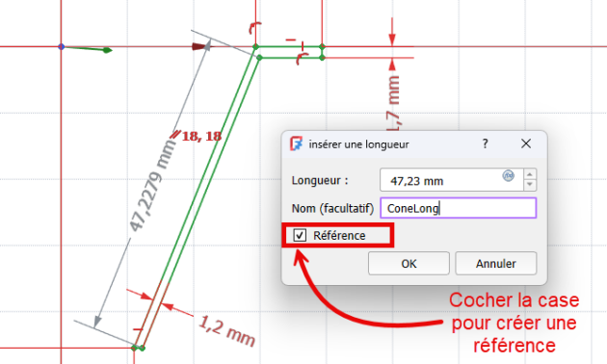Increase length with the spin up arrow
This screenshot has height=364, width=607.
[530, 174]
